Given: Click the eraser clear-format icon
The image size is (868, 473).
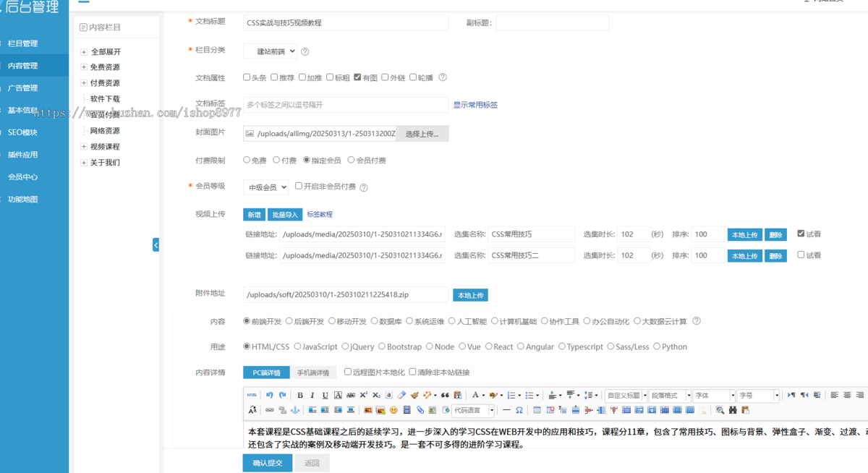Looking at the screenshot, I should (x=401, y=395).
